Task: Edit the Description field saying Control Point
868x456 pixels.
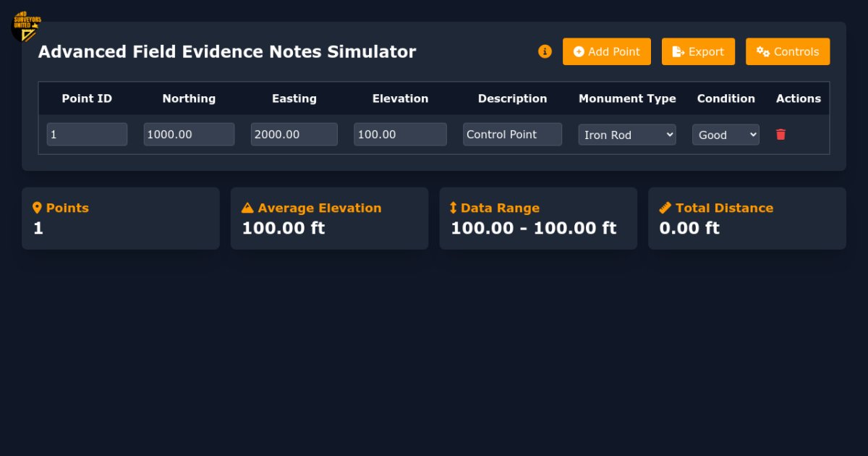Action: click(512, 135)
